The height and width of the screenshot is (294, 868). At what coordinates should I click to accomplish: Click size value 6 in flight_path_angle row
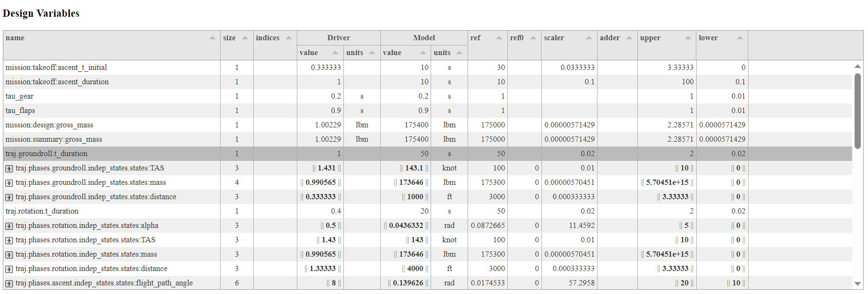coord(237,283)
